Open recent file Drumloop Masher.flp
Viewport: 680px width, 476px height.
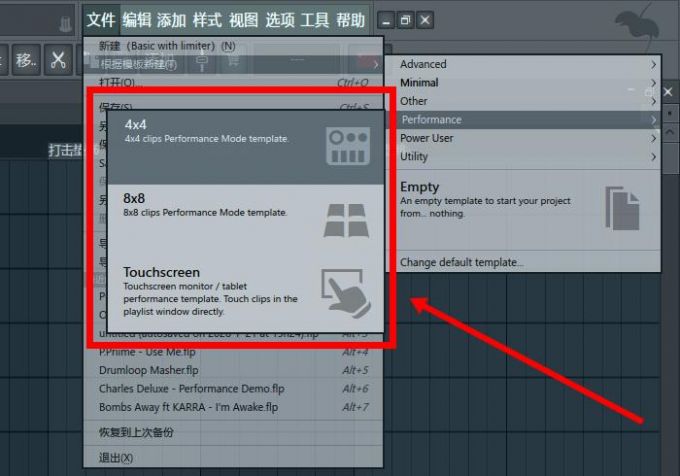(x=233, y=370)
